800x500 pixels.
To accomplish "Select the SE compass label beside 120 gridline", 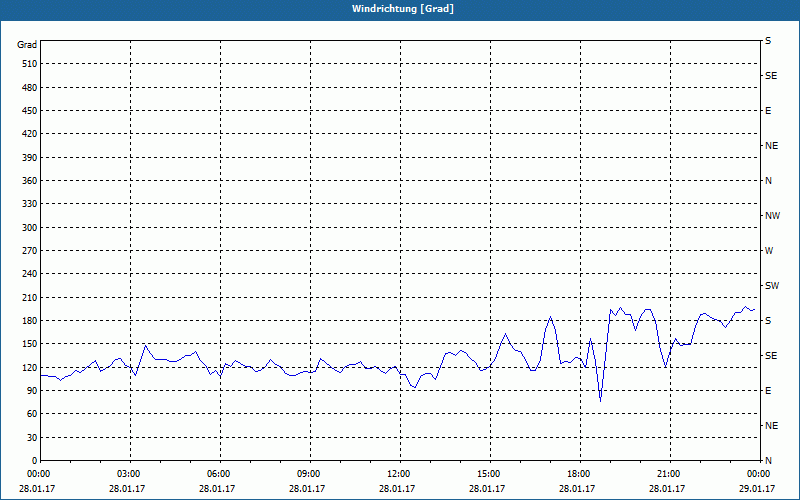I will click(x=771, y=356).
